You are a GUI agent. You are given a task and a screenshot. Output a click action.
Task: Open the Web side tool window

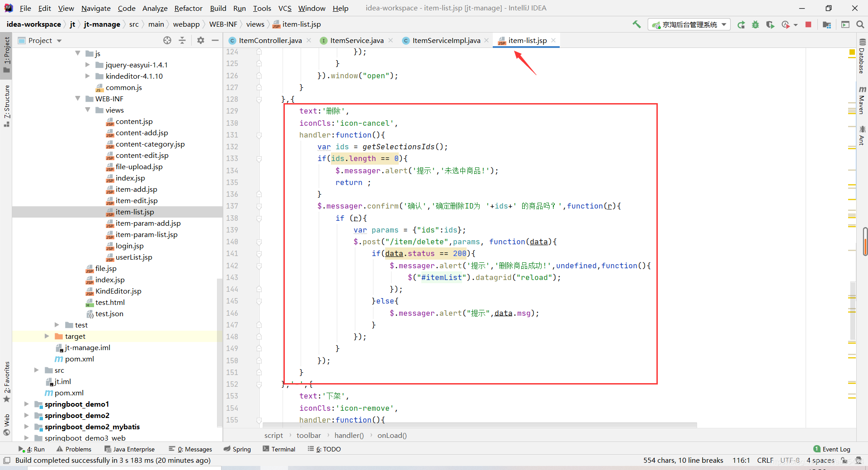click(7, 425)
